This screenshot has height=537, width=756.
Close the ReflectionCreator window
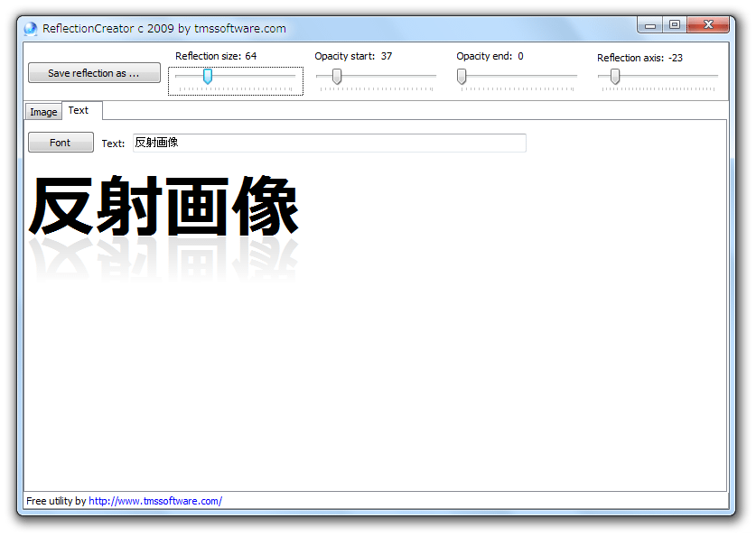pos(708,24)
